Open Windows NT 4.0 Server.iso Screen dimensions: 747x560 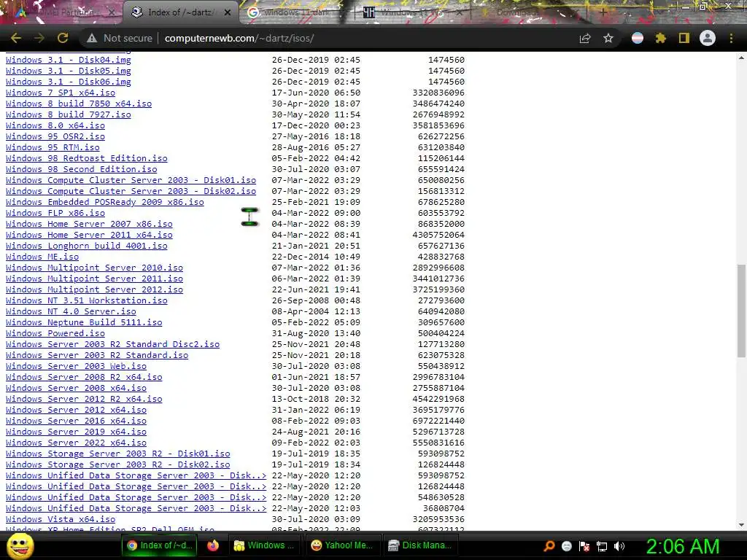click(x=71, y=312)
